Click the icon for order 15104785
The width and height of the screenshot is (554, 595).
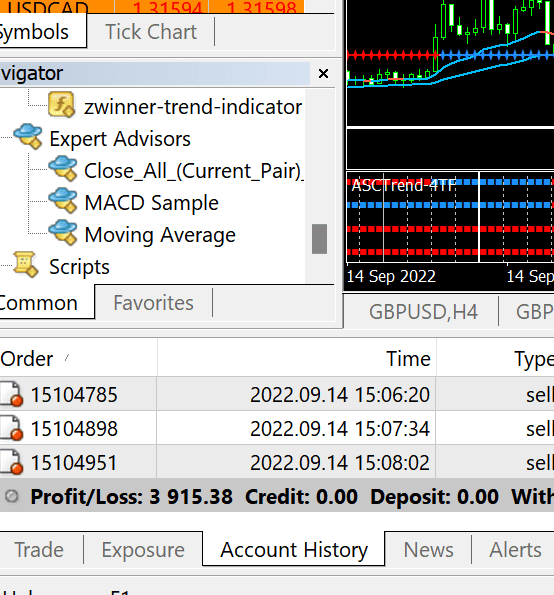[11, 395]
